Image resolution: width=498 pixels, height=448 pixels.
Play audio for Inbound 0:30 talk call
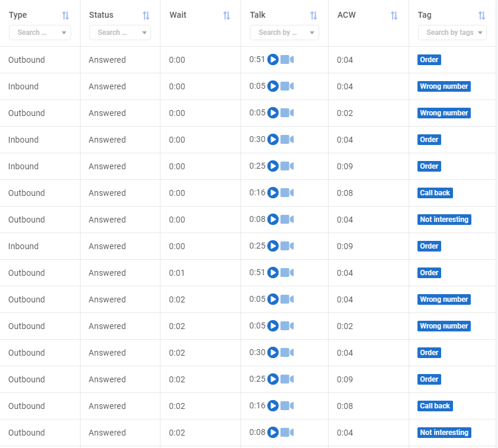273,140
